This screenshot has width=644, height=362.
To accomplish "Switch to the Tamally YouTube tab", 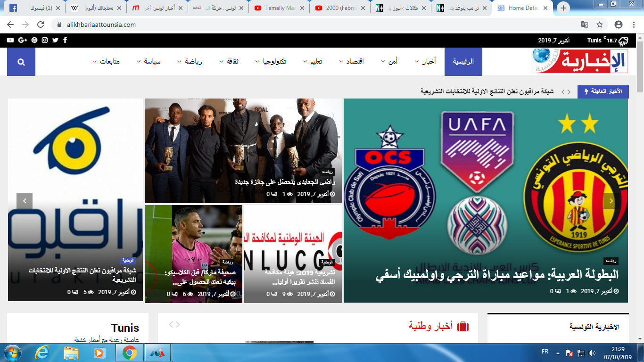I will (279, 8).
